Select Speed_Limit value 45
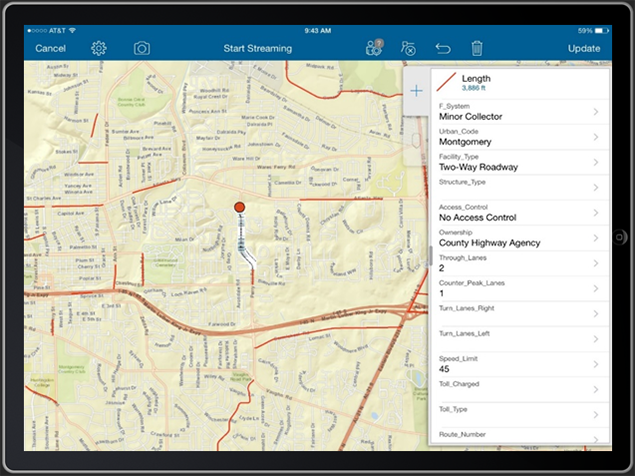Screen dimensions: 635x476 point(444,369)
